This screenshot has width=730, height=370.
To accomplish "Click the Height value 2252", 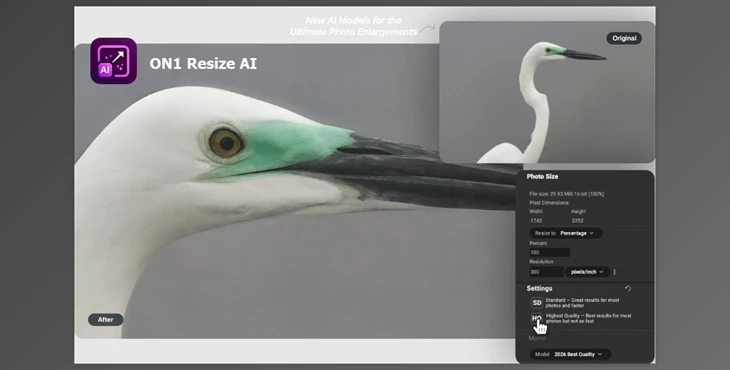I will pos(577,221).
